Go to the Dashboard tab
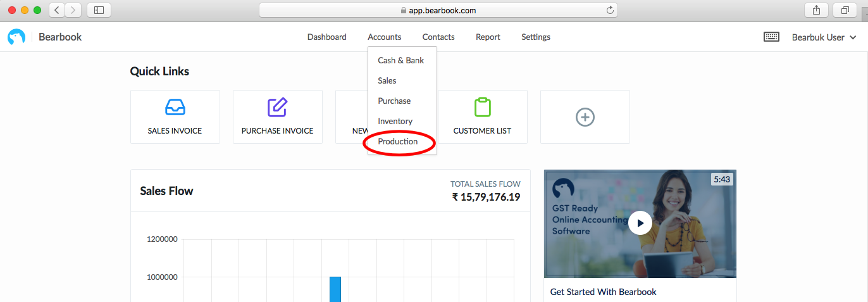 (x=326, y=37)
